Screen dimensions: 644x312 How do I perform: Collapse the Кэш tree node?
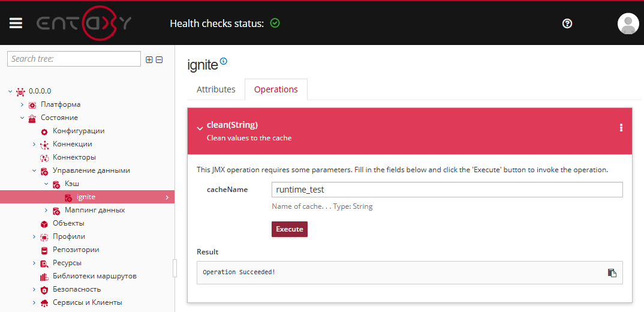pos(46,184)
